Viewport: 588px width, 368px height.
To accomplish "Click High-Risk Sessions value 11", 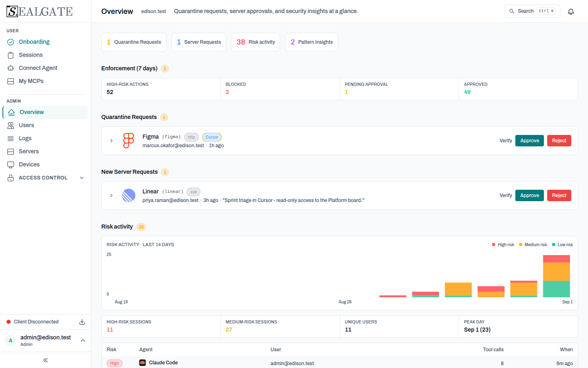I will click(110, 330).
